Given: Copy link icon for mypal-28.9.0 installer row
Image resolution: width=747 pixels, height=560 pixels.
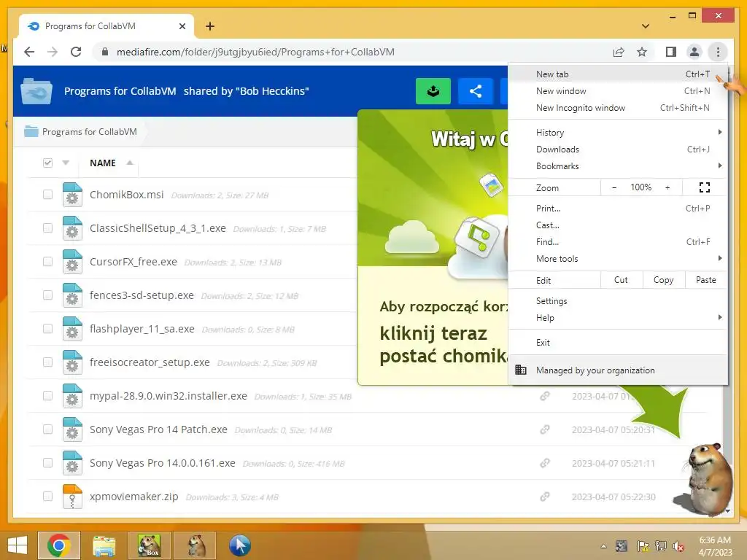Looking at the screenshot, I should pyautogui.click(x=544, y=396).
